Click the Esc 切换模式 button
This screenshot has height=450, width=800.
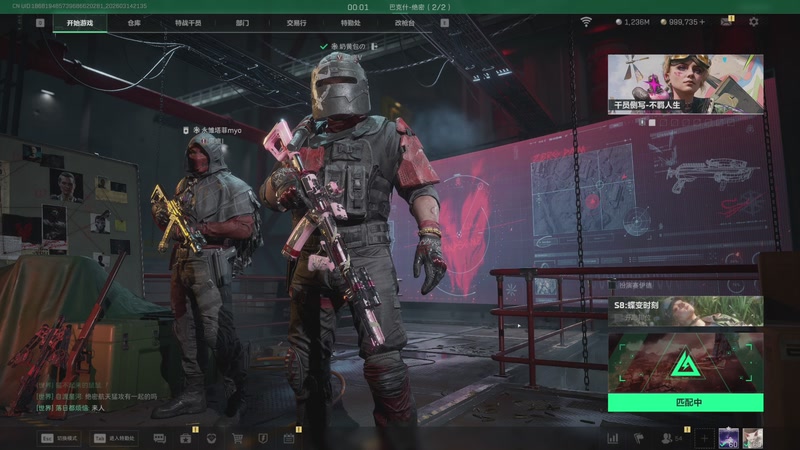coord(60,438)
